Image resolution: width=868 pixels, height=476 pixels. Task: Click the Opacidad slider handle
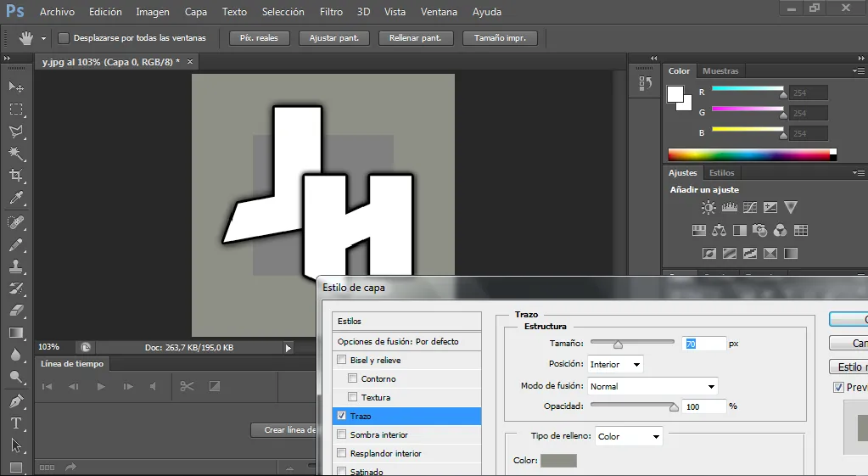tap(674, 406)
